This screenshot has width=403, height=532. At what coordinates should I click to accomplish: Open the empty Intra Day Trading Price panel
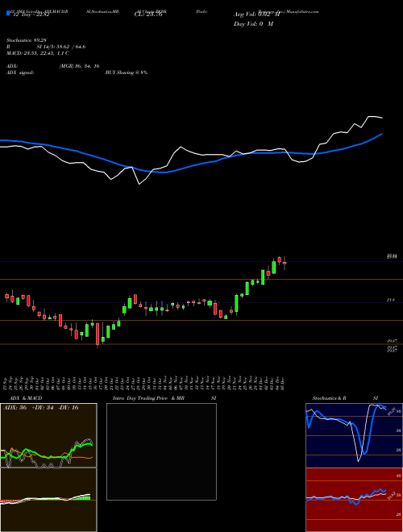point(161,451)
